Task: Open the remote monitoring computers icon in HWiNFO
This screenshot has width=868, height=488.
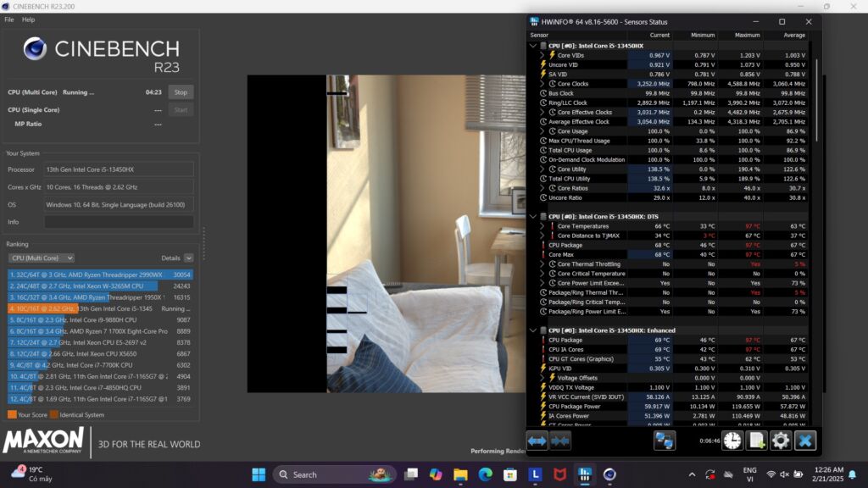Action: 665,441
